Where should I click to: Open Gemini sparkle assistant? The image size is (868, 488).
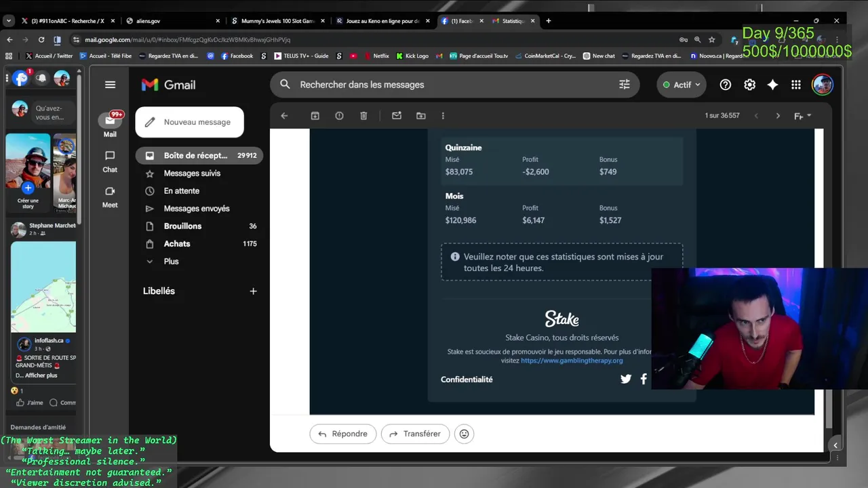tap(772, 85)
